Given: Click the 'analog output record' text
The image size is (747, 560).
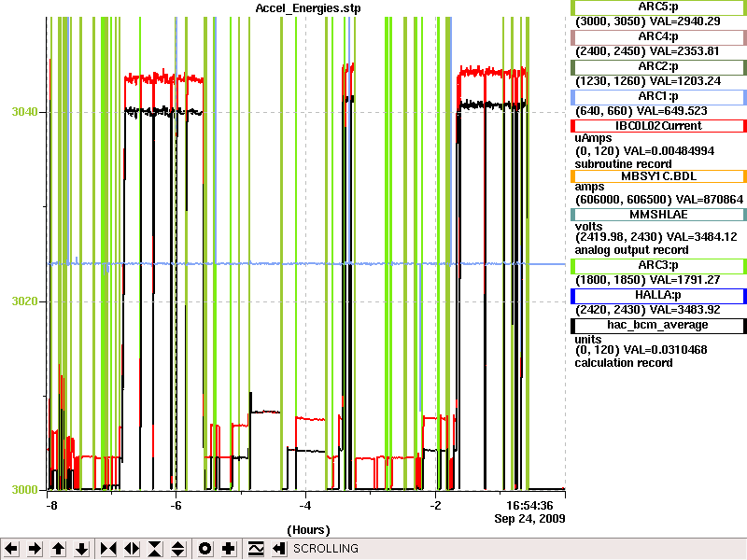Looking at the screenshot, I should [x=632, y=250].
